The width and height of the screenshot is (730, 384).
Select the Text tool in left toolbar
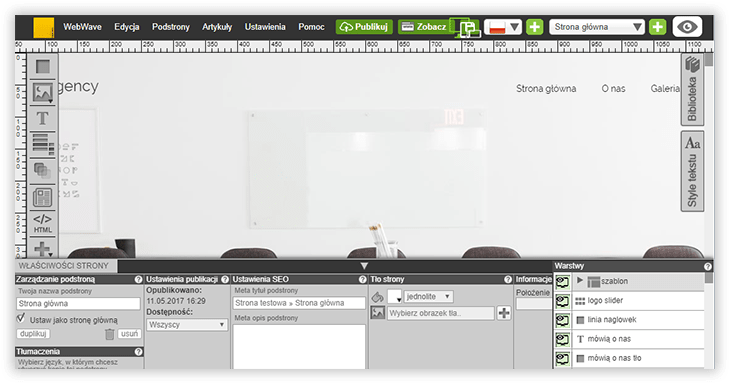pyautogui.click(x=42, y=118)
